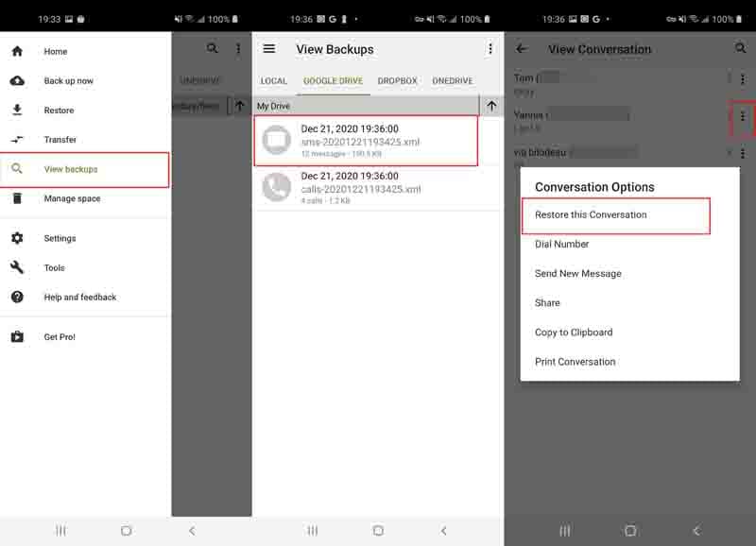The height and width of the screenshot is (546, 756).
Task: Tap the Manage space trash icon
Action: click(14, 198)
